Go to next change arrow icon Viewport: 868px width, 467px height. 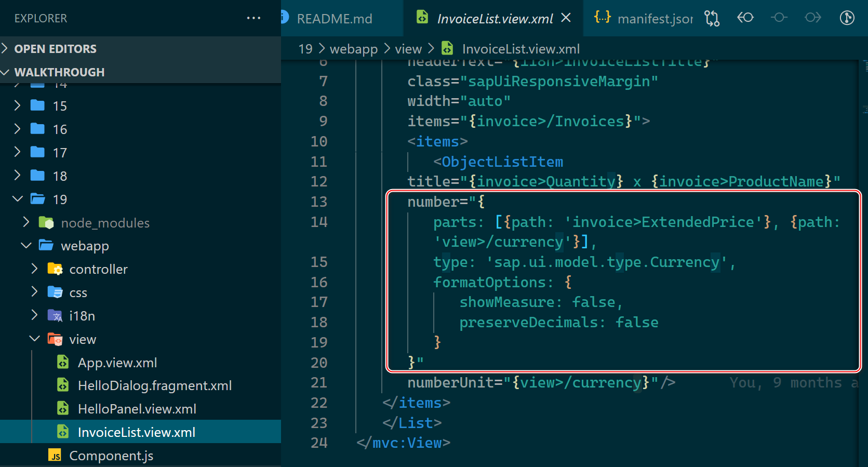click(813, 18)
